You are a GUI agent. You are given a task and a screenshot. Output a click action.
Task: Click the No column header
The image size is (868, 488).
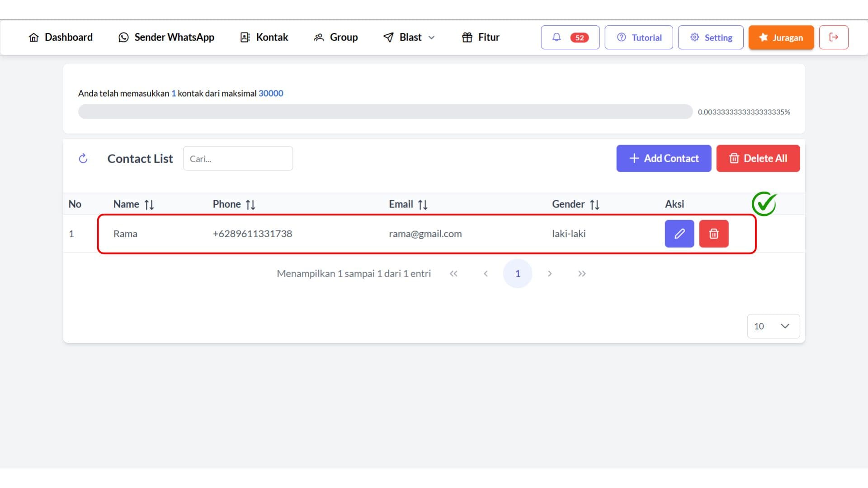75,204
